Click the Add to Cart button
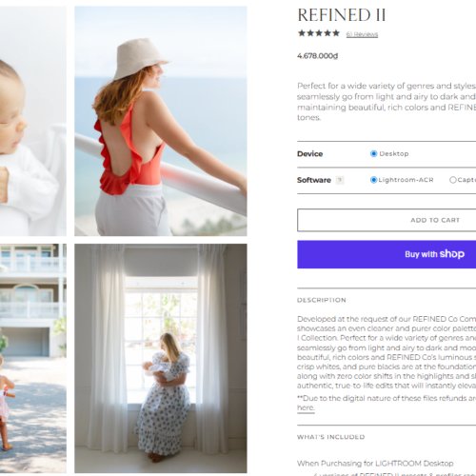 point(387,220)
